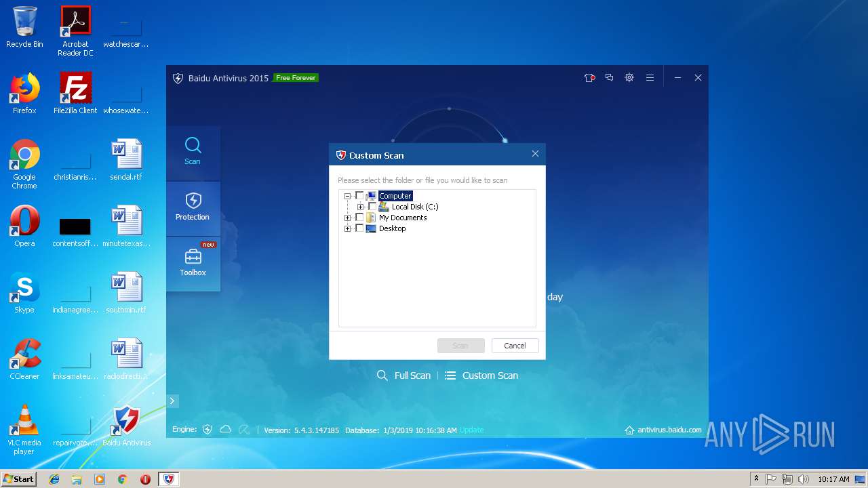This screenshot has height=488, width=868.
Task: Open southmin.rtf document
Action: pos(126,293)
